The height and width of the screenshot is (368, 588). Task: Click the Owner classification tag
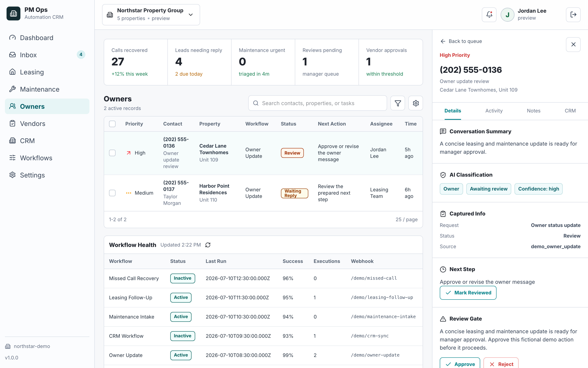pyautogui.click(x=451, y=189)
